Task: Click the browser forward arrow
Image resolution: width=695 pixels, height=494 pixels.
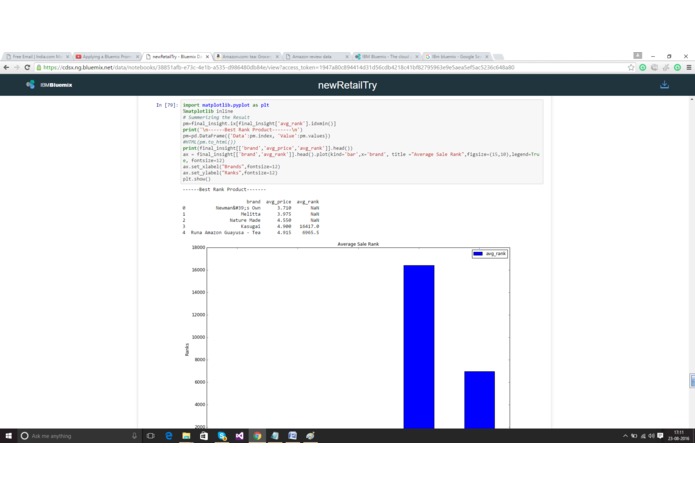Action: (x=17, y=67)
